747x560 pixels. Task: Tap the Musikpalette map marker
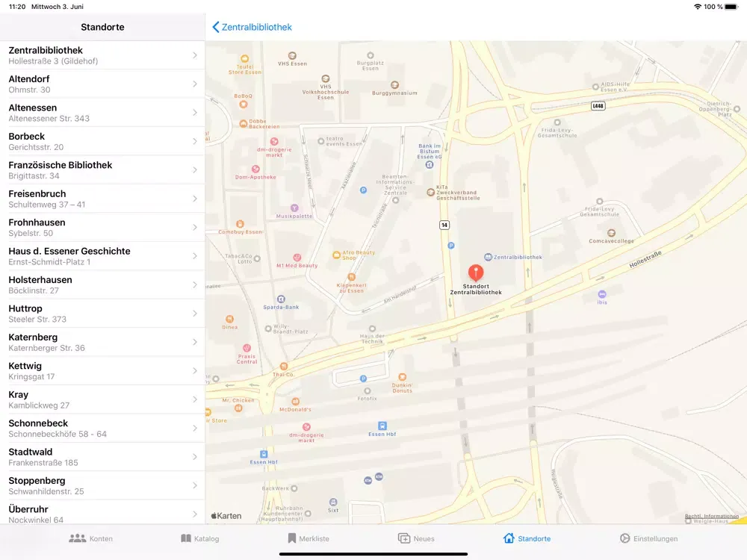pyautogui.click(x=294, y=208)
